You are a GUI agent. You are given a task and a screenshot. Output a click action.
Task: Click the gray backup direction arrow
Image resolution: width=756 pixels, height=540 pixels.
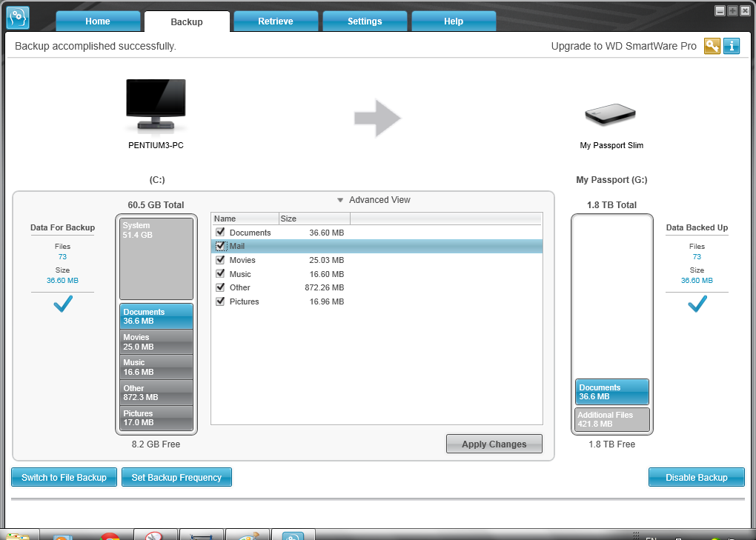pyautogui.click(x=377, y=118)
